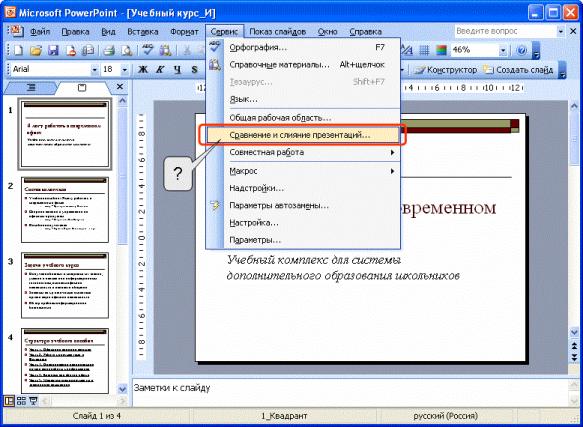Open the Вставка menu
Image resolution: width=583 pixels, height=427 pixels.
click(x=143, y=32)
